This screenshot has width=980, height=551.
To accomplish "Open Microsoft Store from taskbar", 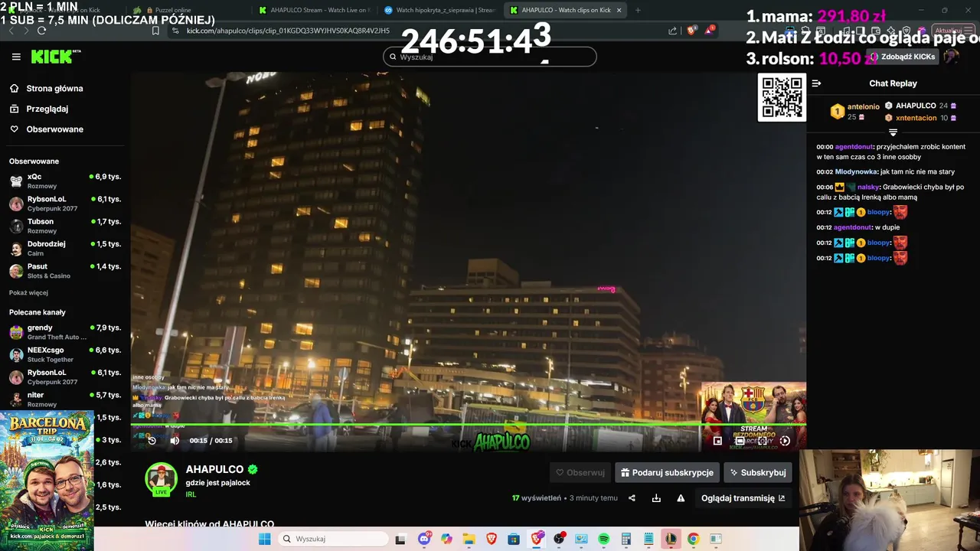I will 514,539.
